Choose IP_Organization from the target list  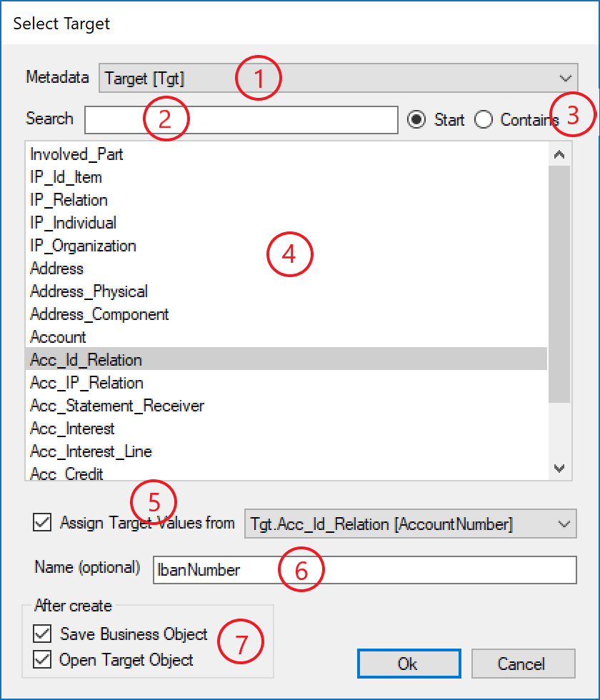[83, 245]
